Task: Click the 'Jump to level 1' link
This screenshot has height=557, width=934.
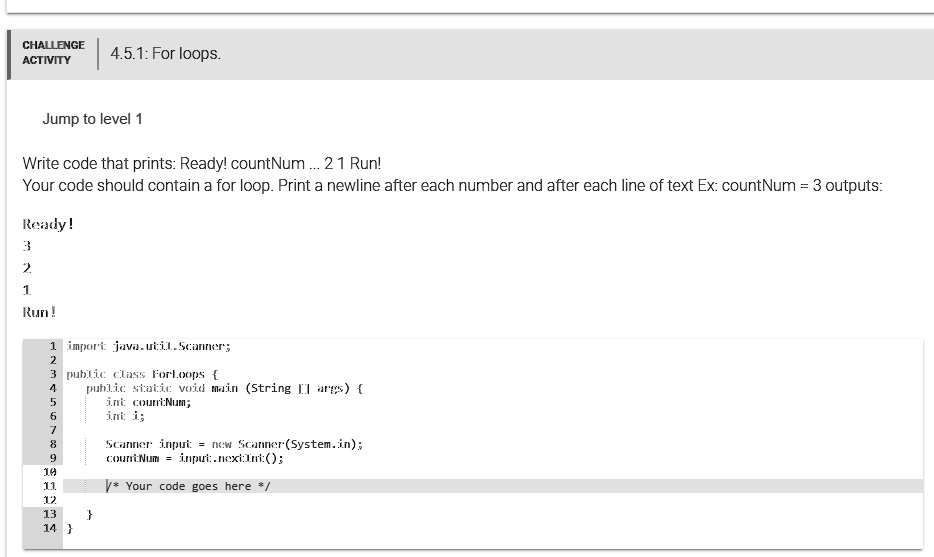Action: tap(92, 119)
